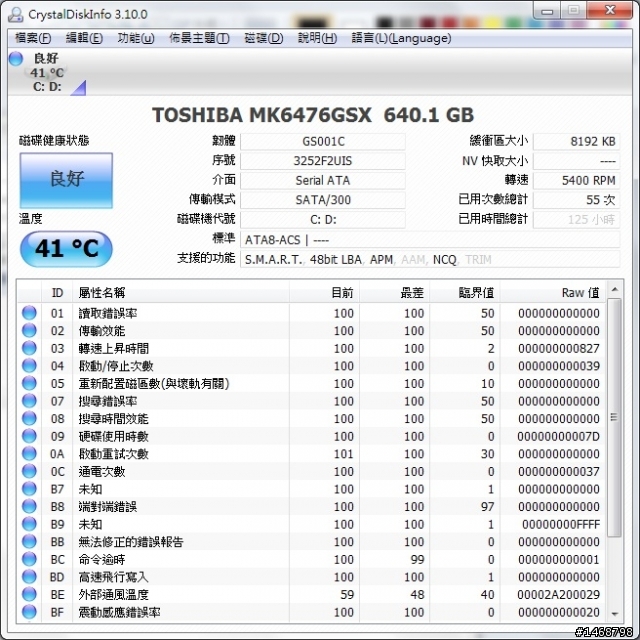Click status orb for BB 無法修正的錯誤報告
Image resolution: width=640 pixels, height=640 pixels.
29,542
